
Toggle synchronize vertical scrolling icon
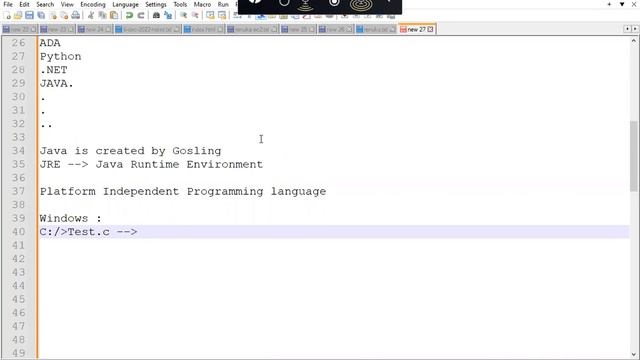pyautogui.click(x=210, y=16)
